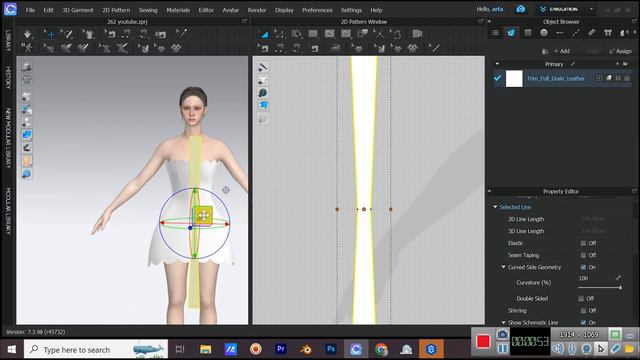Click the round blue icon at bottom of 3D vertical toolbar
The image size is (640, 360).
click(x=27, y=174)
